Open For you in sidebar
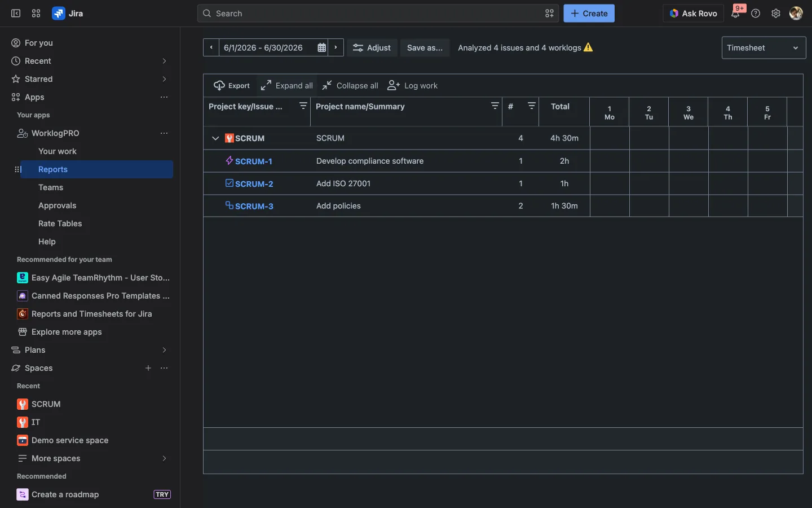The image size is (812, 508). 90,43
